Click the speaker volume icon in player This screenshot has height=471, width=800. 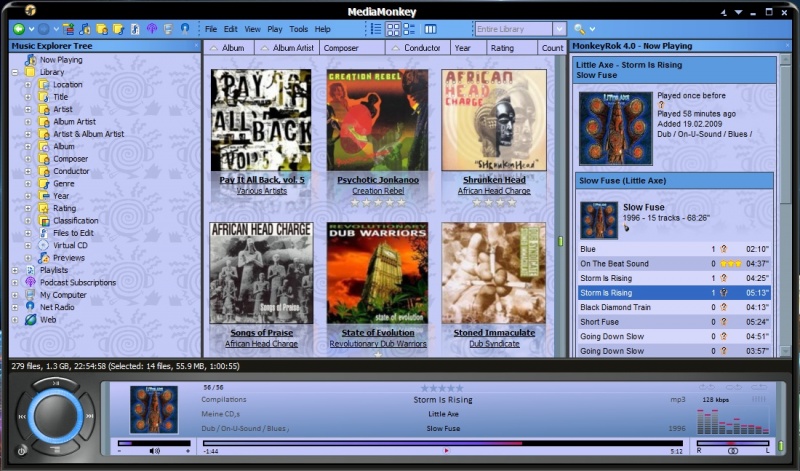pyautogui.click(x=156, y=451)
